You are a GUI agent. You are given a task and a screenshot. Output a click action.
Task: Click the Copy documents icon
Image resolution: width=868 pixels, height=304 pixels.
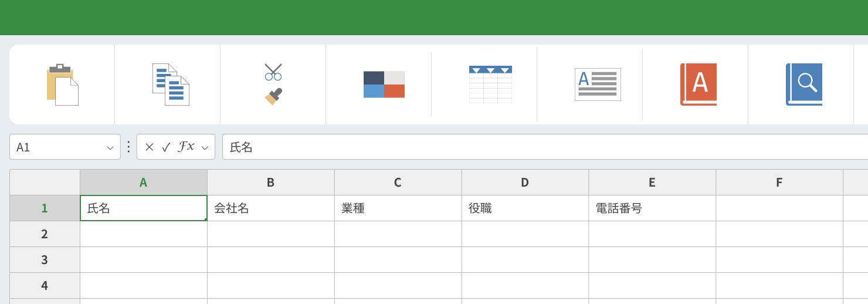tap(171, 85)
